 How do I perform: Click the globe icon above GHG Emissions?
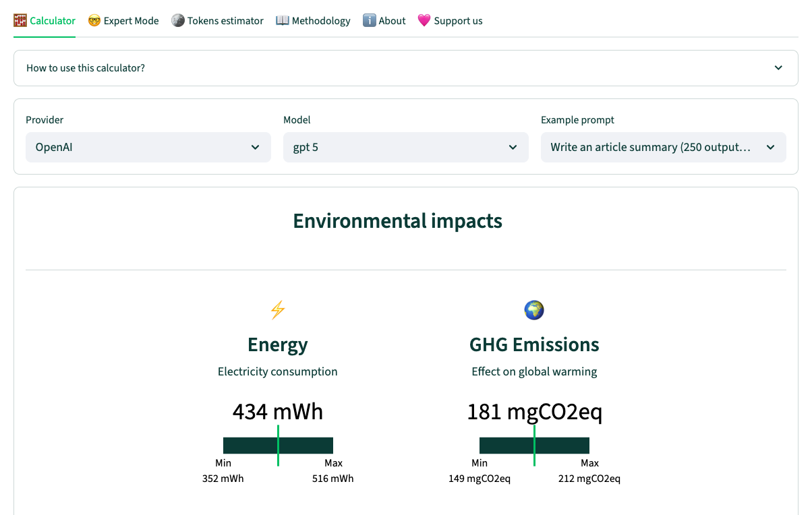(534, 310)
